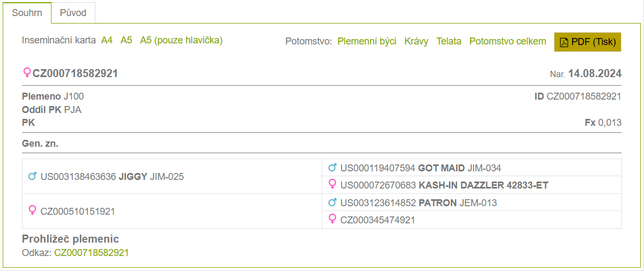Click the female symbol beside CZ000510151921

point(32,211)
